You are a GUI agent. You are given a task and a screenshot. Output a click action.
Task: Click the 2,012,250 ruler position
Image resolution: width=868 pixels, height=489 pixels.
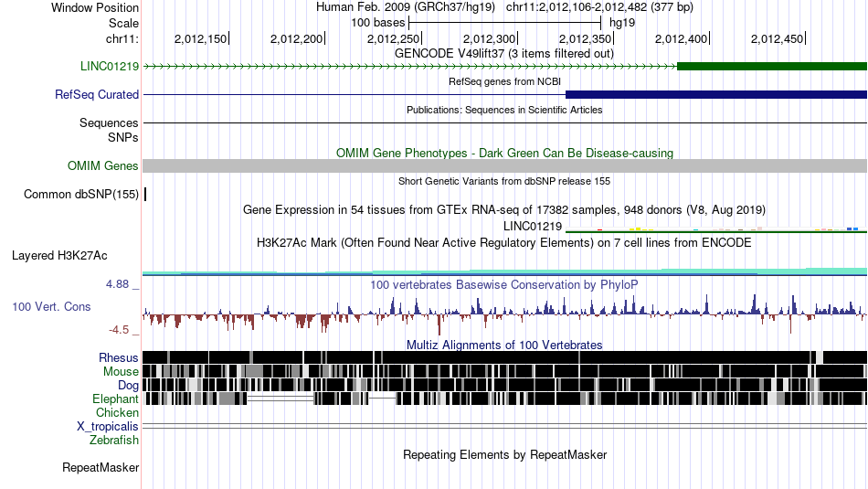pos(394,38)
